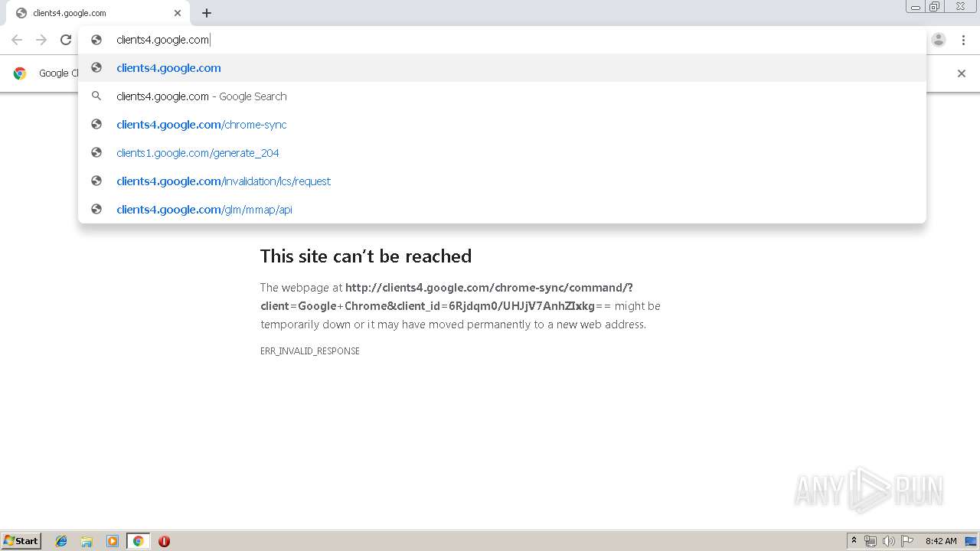Click the browser back arrow
This screenshot has height=551, width=980.
click(17, 40)
